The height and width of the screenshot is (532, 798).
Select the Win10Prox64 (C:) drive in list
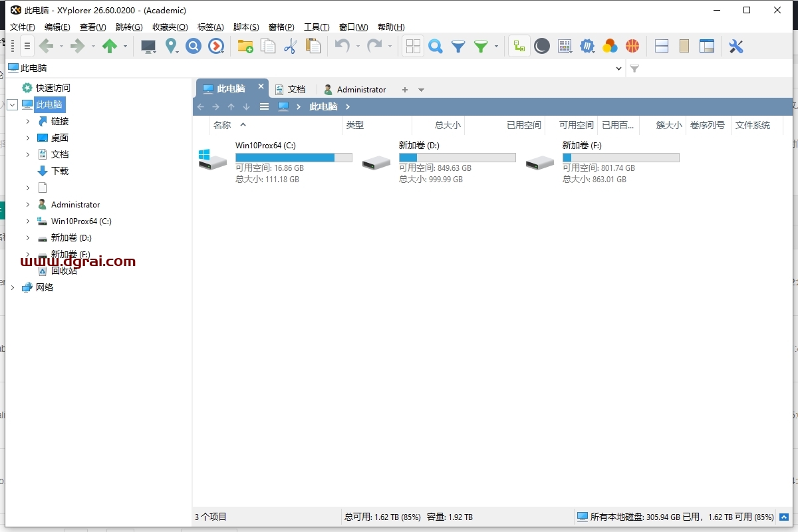[x=275, y=162]
